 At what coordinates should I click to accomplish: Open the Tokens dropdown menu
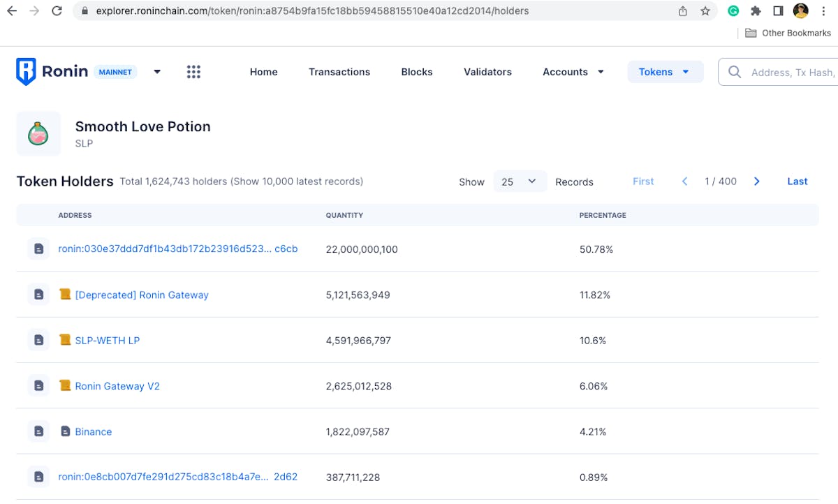point(665,71)
